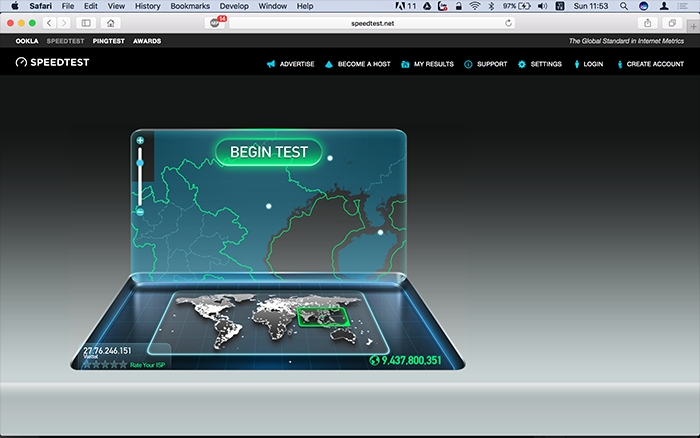Zoom in the map with plus icon

140,140
